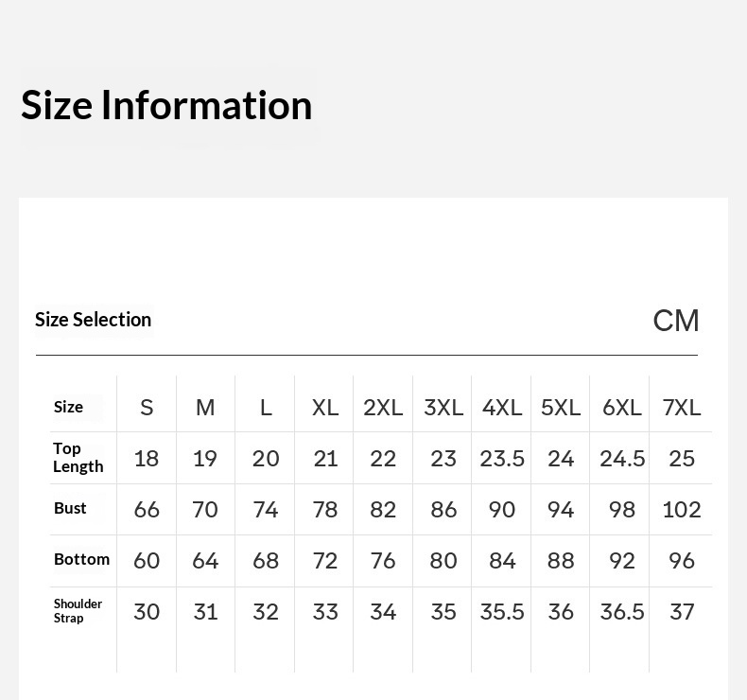Click the 'Top Length' row label
Image resolution: width=747 pixels, height=700 pixels.
point(78,458)
